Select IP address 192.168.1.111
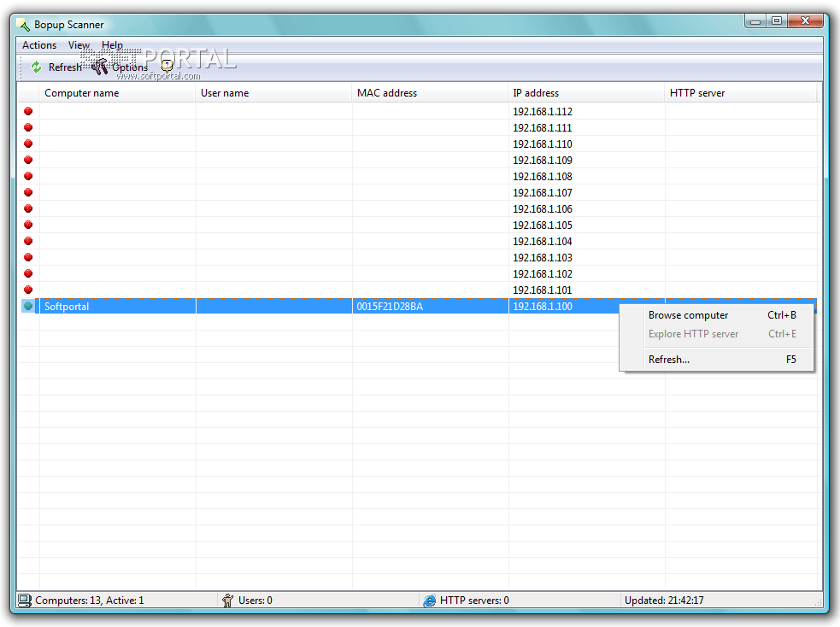 [x=543, y=127]
